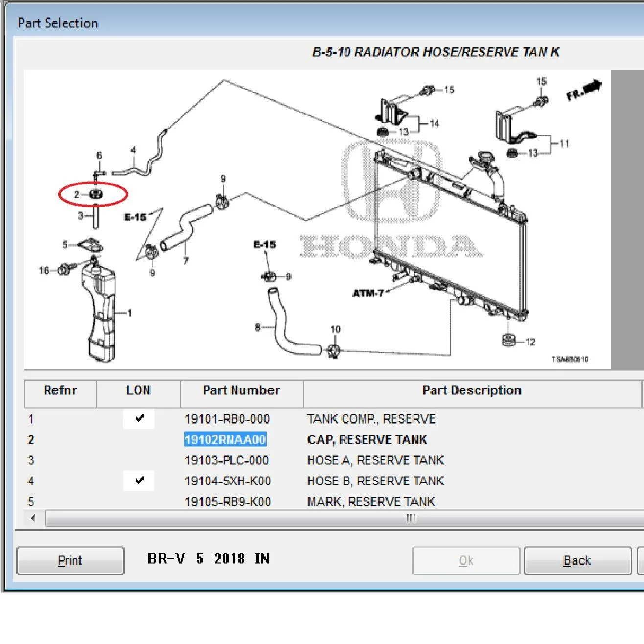Click callout number 16 in the diagram
Viewport: 644px width, 644px height.
(44, 270)
